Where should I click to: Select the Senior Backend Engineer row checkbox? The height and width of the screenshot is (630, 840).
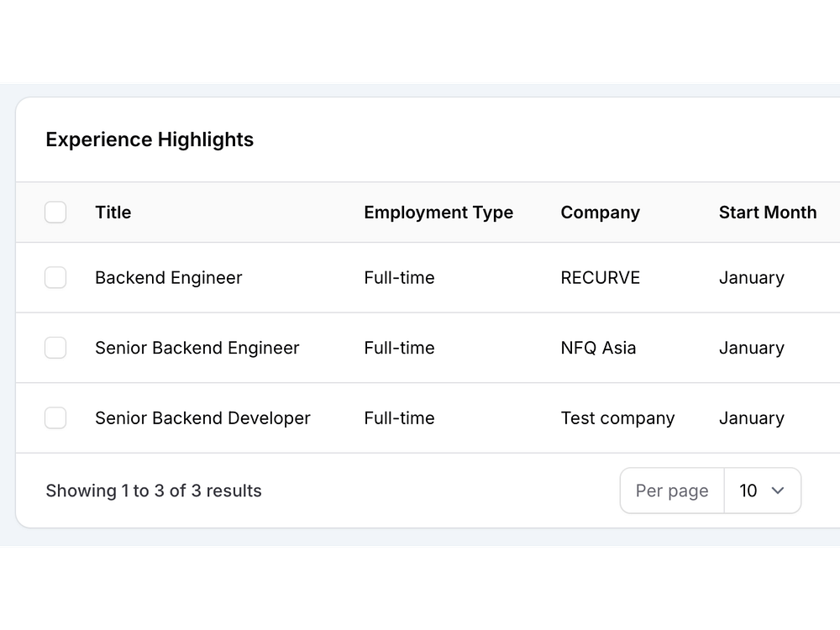[55, 348]
